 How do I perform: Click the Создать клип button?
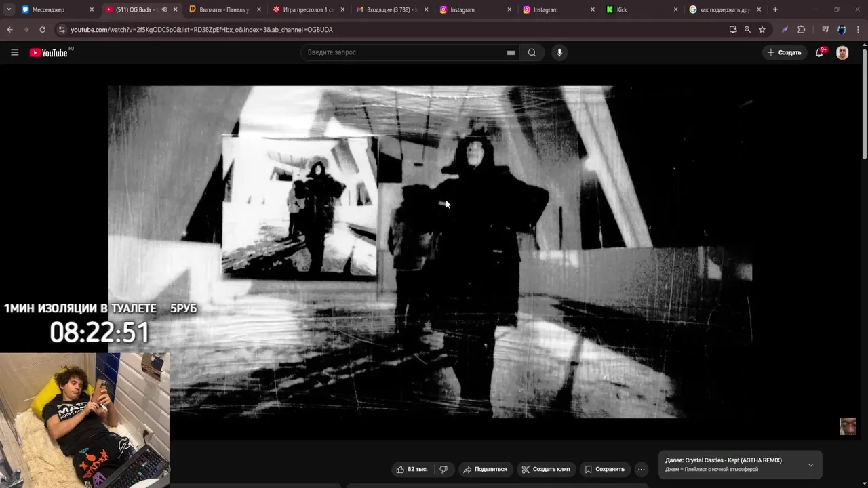coord(546,469)
